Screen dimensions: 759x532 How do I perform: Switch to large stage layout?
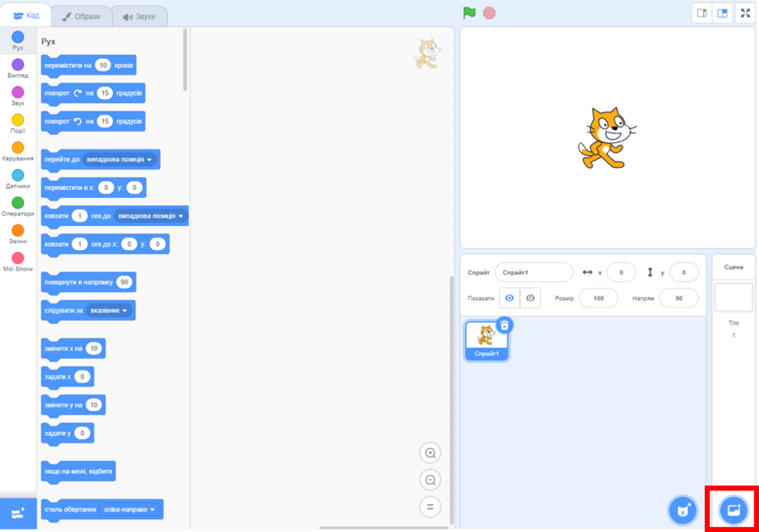coord(722,13)
